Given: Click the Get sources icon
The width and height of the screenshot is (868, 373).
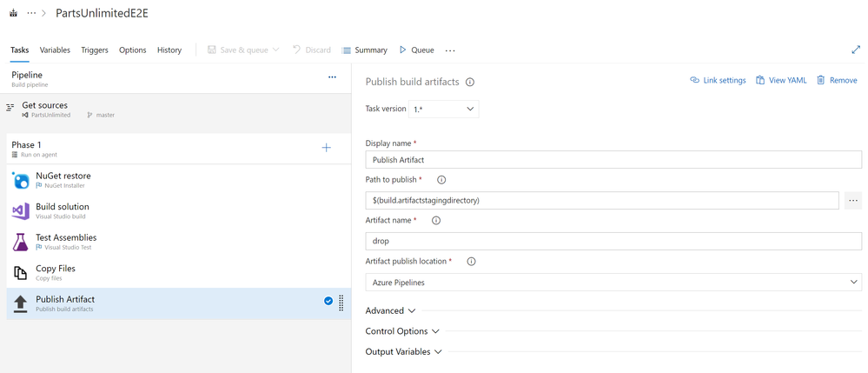Looking at the screenshot, I should (10, 108).
